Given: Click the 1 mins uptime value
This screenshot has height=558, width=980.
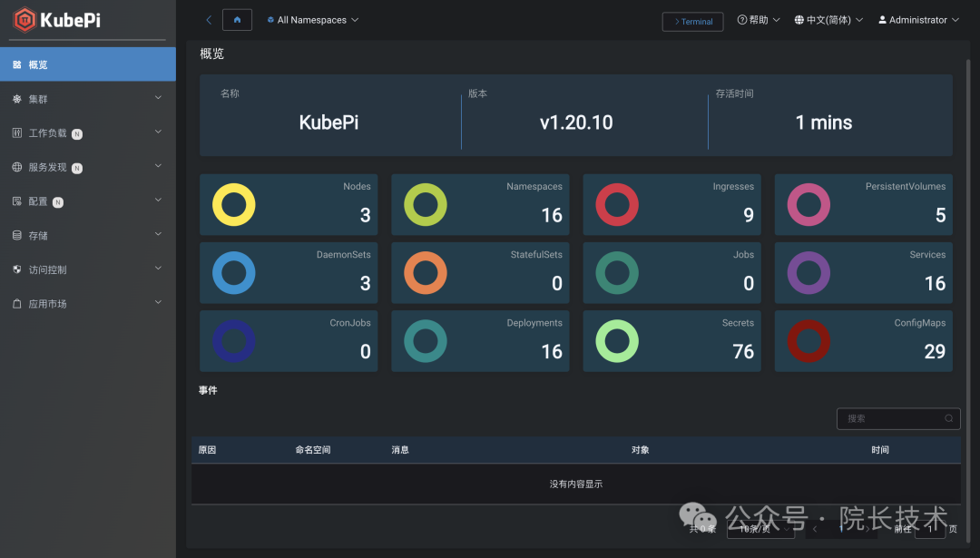Looking at the screenshot, I should 824,122.
